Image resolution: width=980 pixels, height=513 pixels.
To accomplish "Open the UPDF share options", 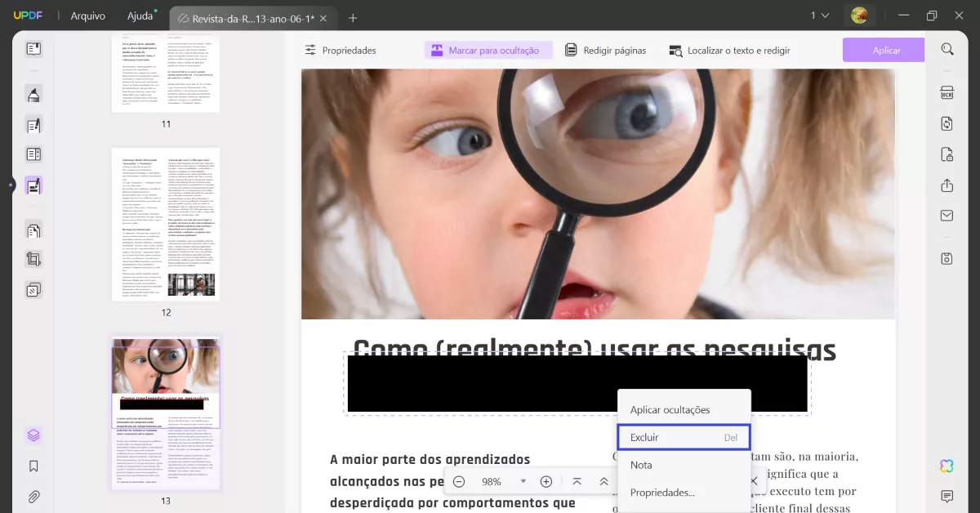I will point(947,185).
